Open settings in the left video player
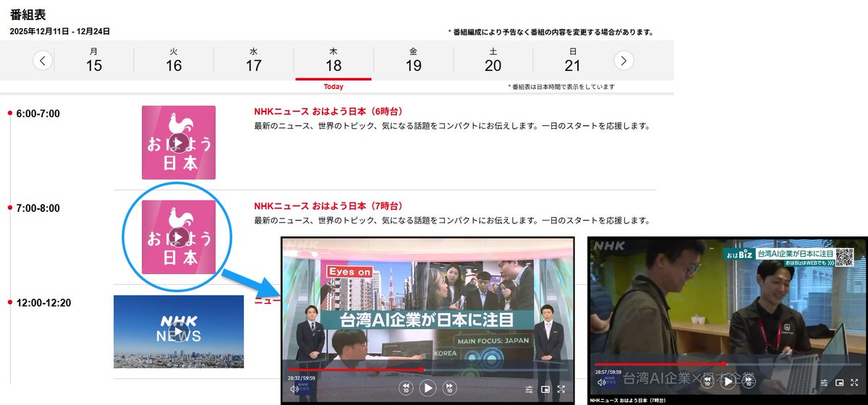This screenshot has height=405, width=868. point(529,389)
